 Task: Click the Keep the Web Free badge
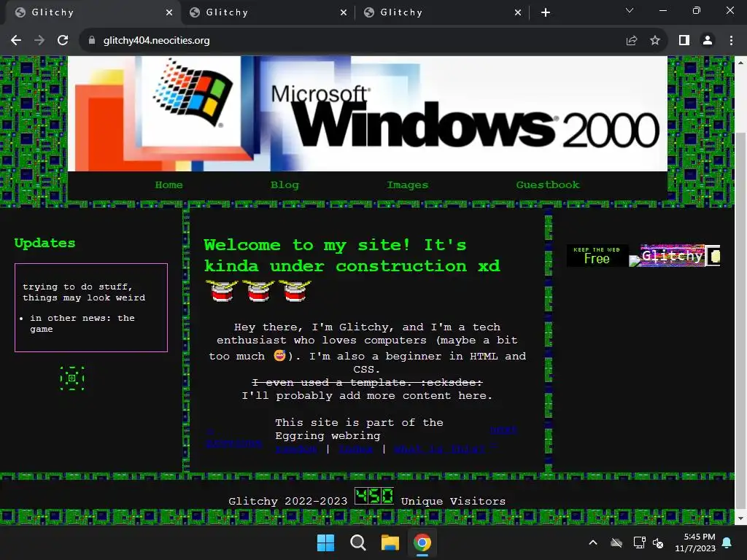[597, 256]
